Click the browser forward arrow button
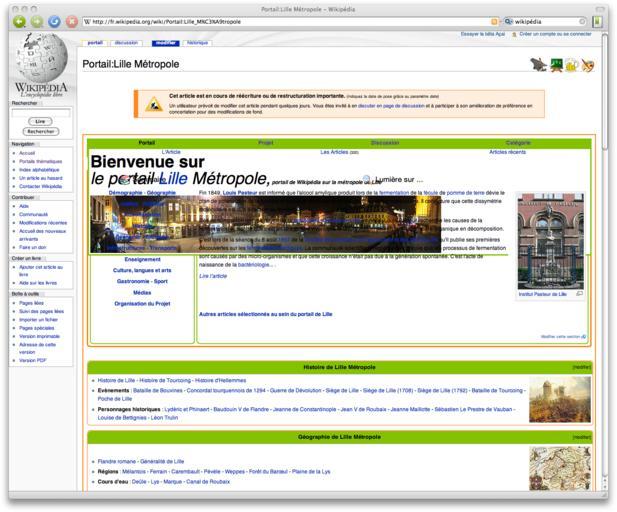Image resolution: width=617 pixels, height=512 pixels. (36, 21)
